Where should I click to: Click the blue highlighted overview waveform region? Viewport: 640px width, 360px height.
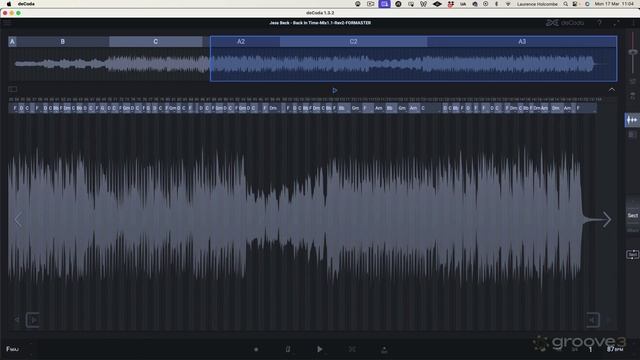pos(413,64)
